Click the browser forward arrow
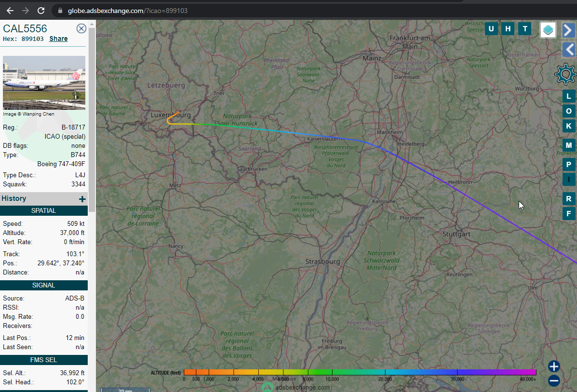577x392 pixels. point(26,11)
